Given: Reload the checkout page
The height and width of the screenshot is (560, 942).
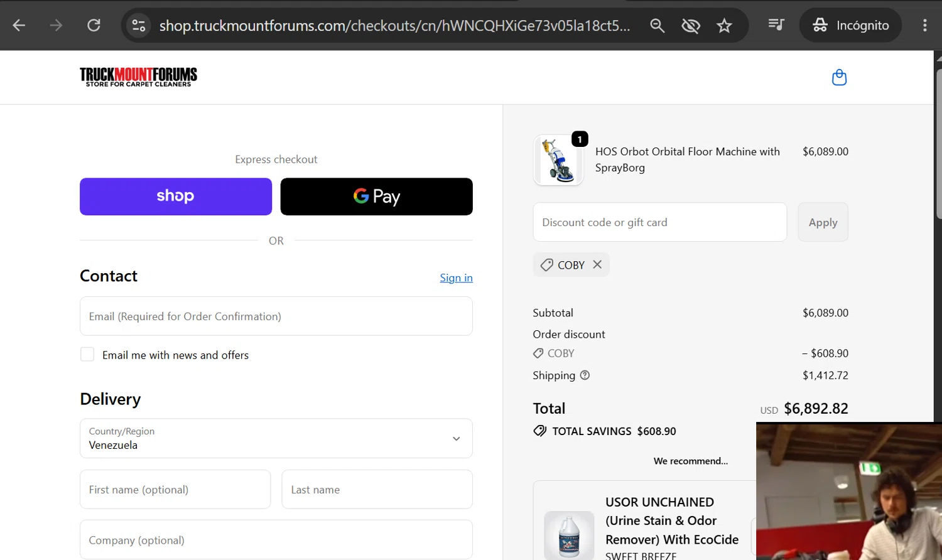Looking at the screenshot, I should point(94,25).
